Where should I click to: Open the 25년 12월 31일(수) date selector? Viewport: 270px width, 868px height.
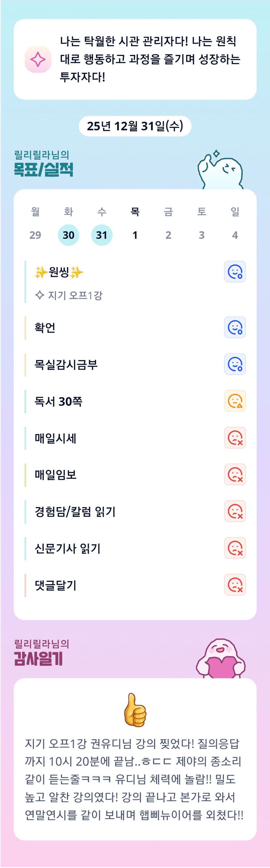pos(135,126)
